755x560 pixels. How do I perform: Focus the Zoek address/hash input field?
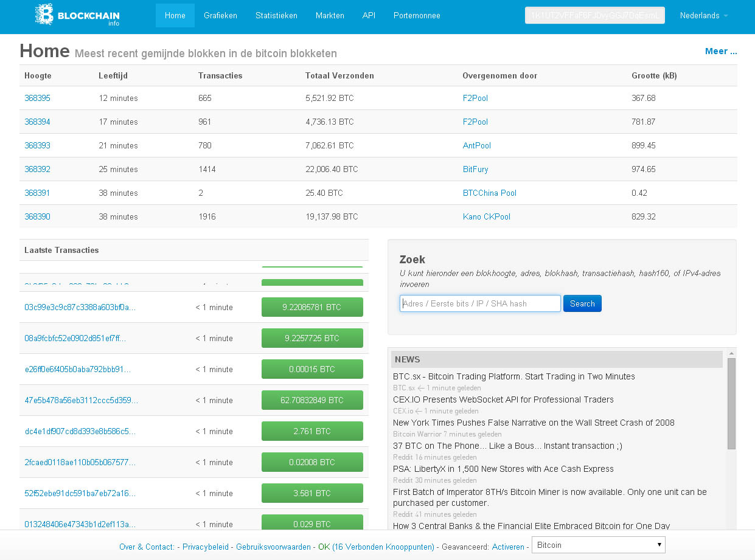(x=480, y=303)
